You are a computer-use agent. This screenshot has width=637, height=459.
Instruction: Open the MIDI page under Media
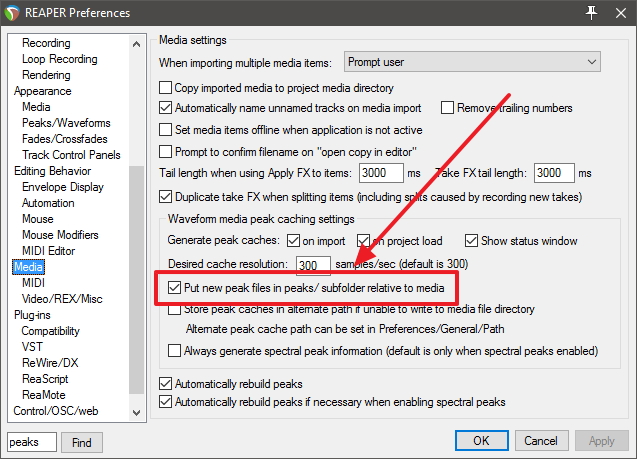pos(34,283)
